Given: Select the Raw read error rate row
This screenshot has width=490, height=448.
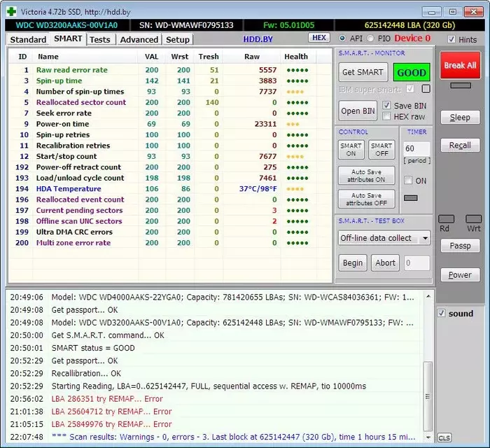Looking at the screenshot, I should [x=170, y=70].
